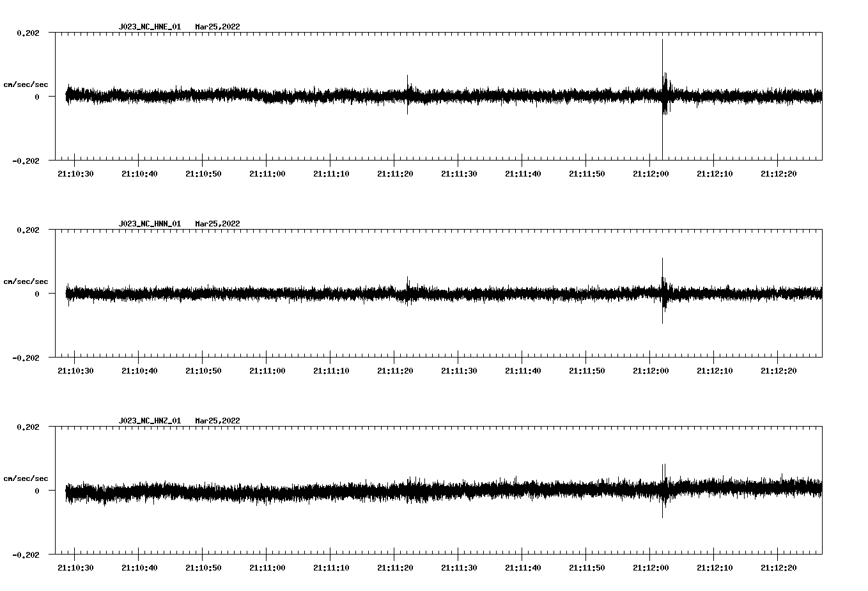Select the 21:10:50 time label under HNN plot
The image size is (868, 591).
[x=203, y=370]
